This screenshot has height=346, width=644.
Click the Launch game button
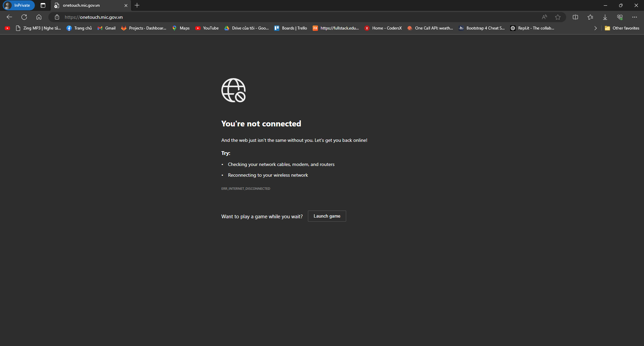(x=327, y=216)
